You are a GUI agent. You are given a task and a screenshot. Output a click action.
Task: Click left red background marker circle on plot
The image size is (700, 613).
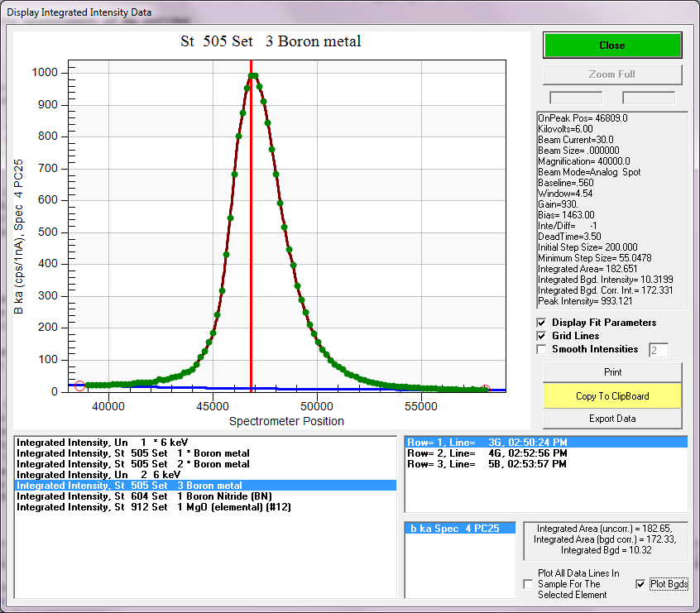pos(79,386)
